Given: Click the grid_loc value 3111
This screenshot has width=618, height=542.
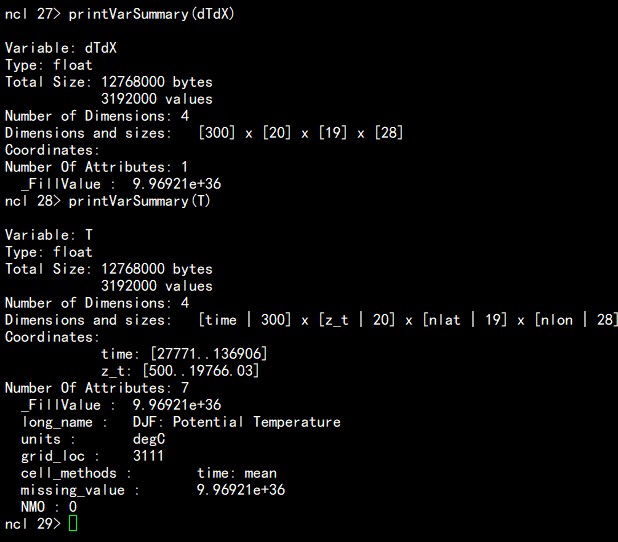Looking at the screenshot, I should coord(148,456).
